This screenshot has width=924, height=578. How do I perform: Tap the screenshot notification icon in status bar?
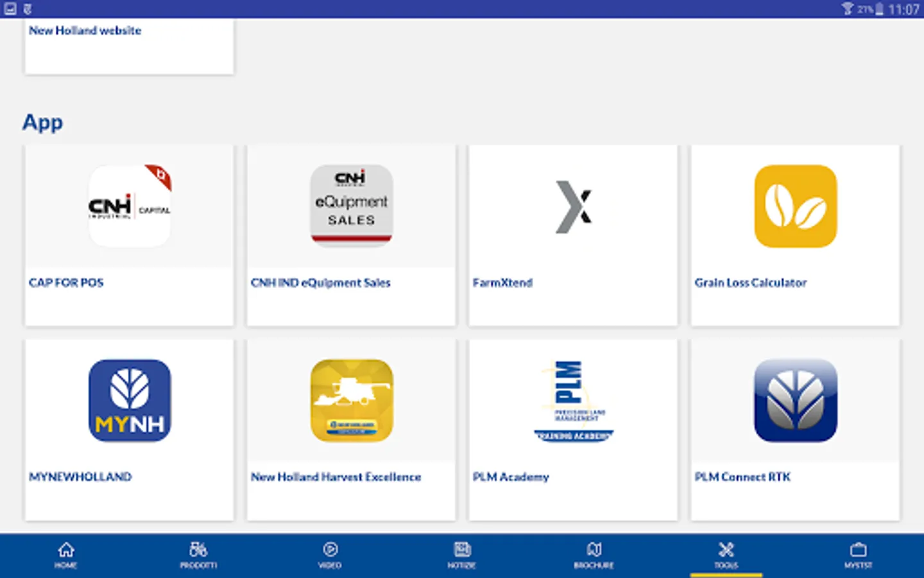tap(10, 9)
